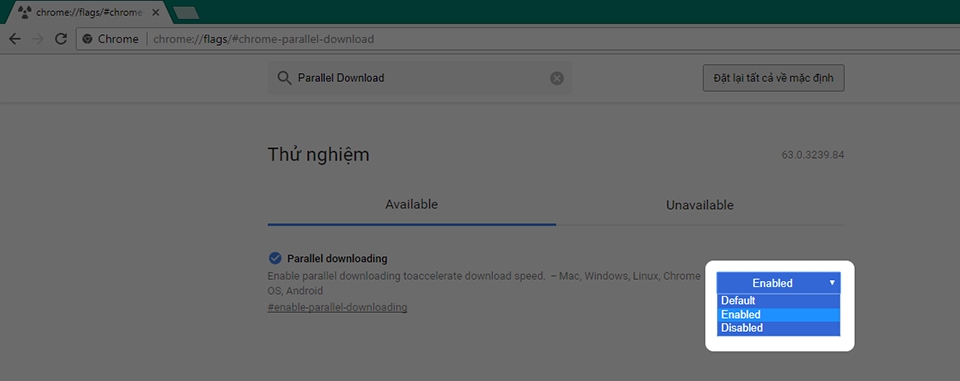Go back using the browser back arrow
Screen dimensions: 960x381
click(x=15, y=39)
